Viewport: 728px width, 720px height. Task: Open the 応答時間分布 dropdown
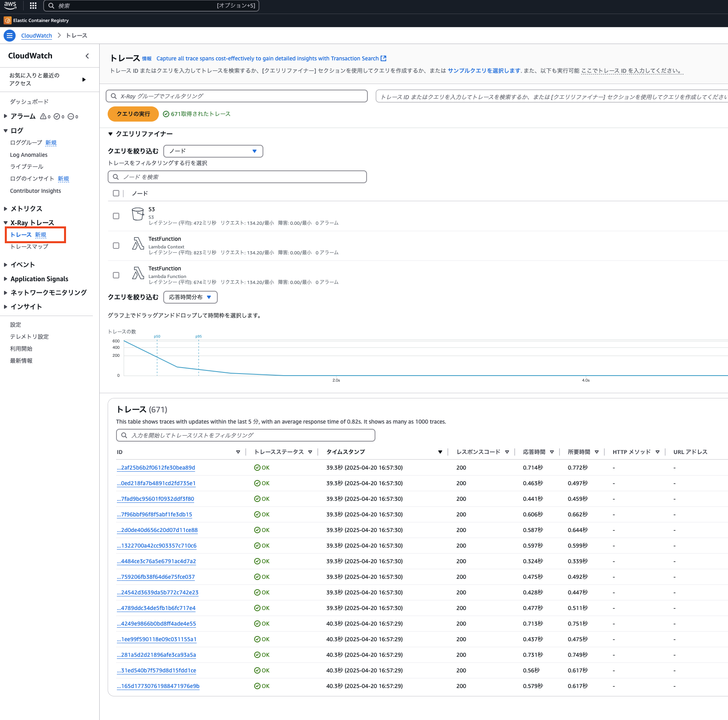click(191, 297)
